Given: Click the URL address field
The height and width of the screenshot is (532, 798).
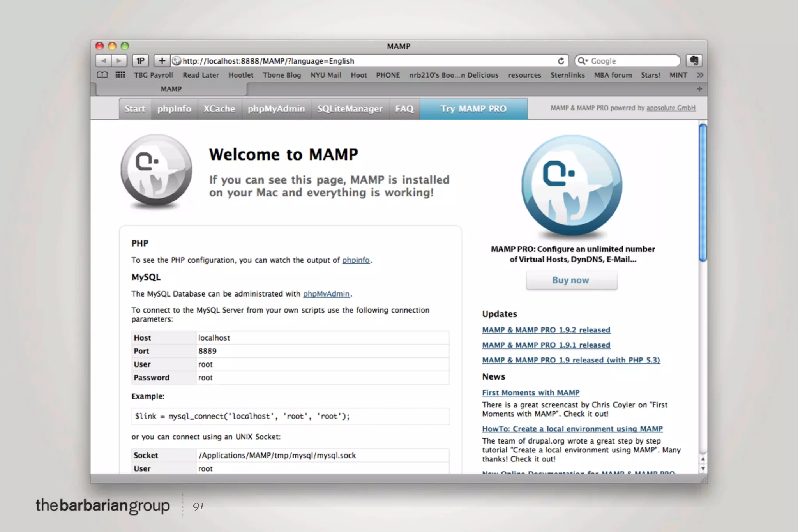Looking at the screenshot, I should [x=366, y=61].
